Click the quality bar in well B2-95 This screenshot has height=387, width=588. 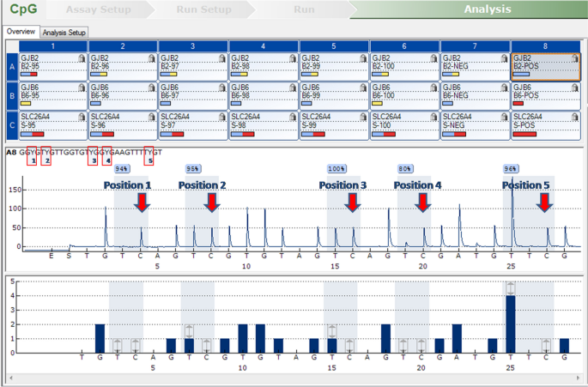(x=29, y=75)
